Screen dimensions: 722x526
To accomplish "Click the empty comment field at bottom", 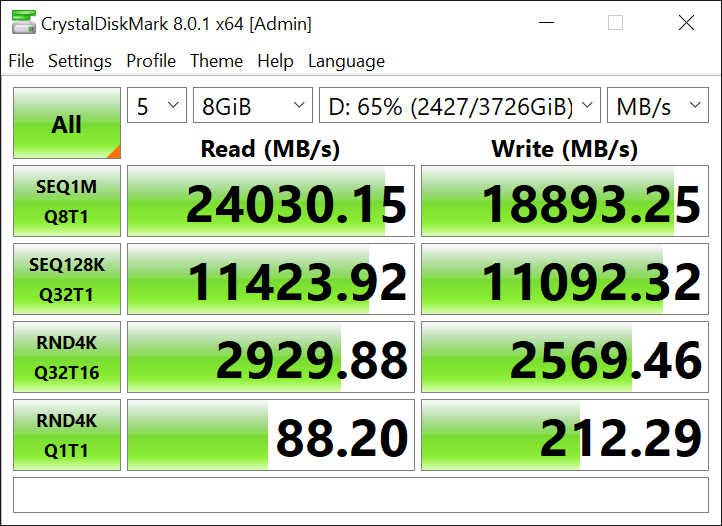I will point(361,495).
